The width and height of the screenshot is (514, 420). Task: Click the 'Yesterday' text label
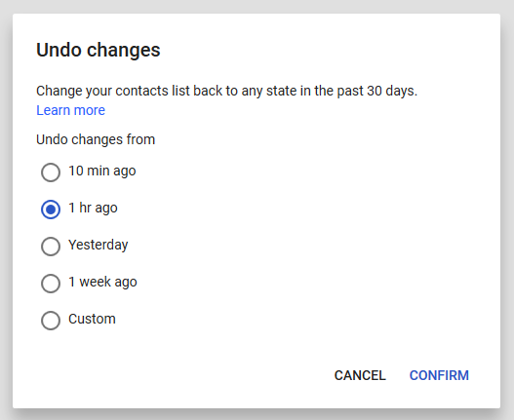pyautogui.click(x=98, y=245)
